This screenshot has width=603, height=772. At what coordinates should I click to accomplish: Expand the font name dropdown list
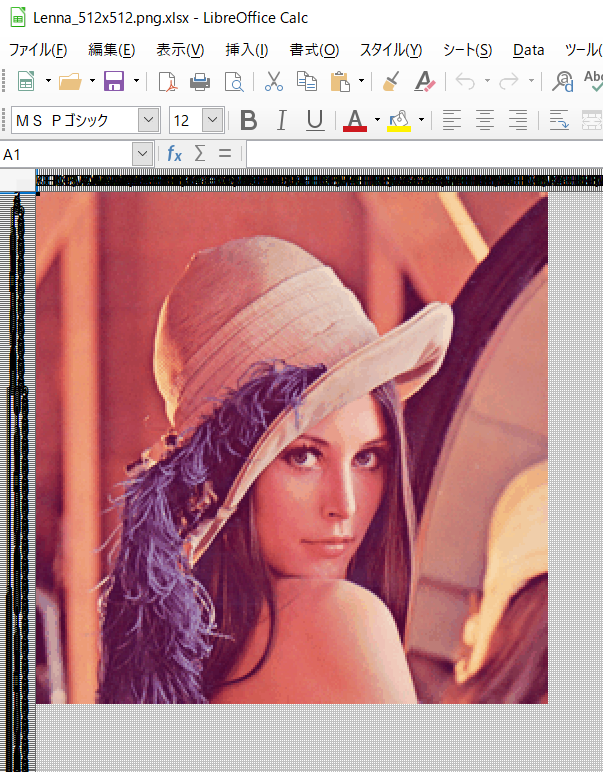[x=148, y=120]
